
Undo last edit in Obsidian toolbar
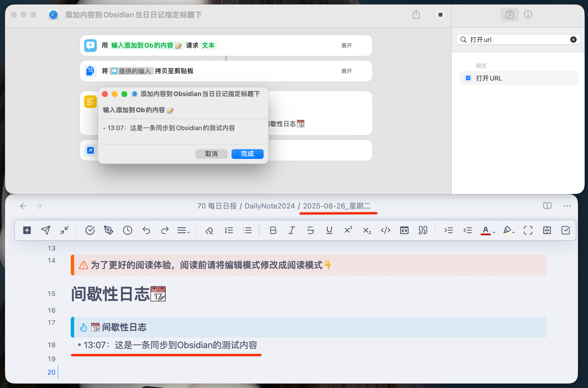[146, 230]
